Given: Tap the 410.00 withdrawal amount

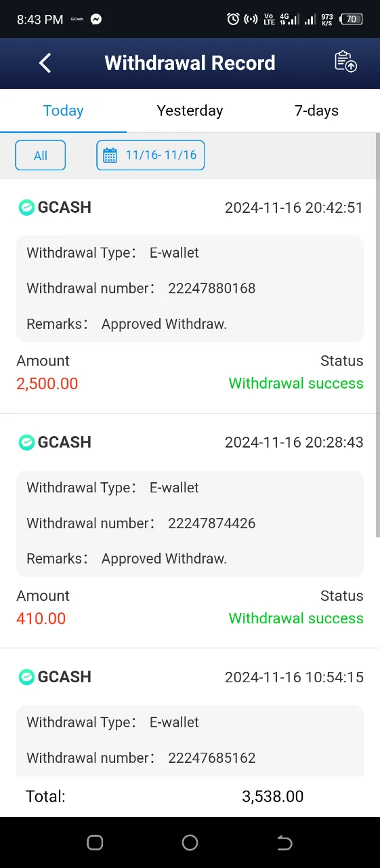Looking at the screenshot, I should click(x=41, y=618).
